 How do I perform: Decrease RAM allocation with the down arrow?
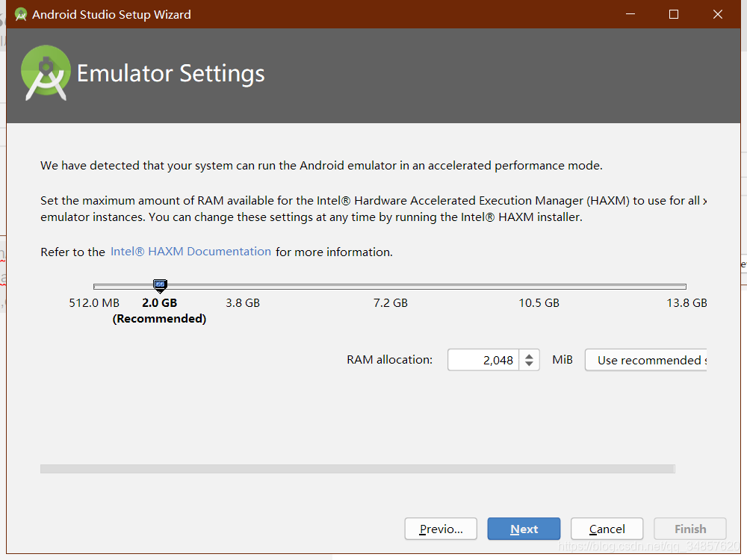click(529, 364)
